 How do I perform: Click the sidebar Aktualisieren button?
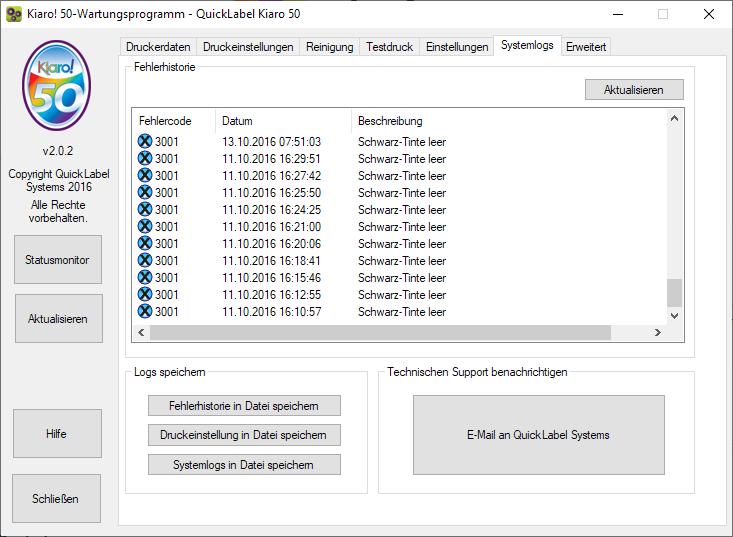[58, 319]
